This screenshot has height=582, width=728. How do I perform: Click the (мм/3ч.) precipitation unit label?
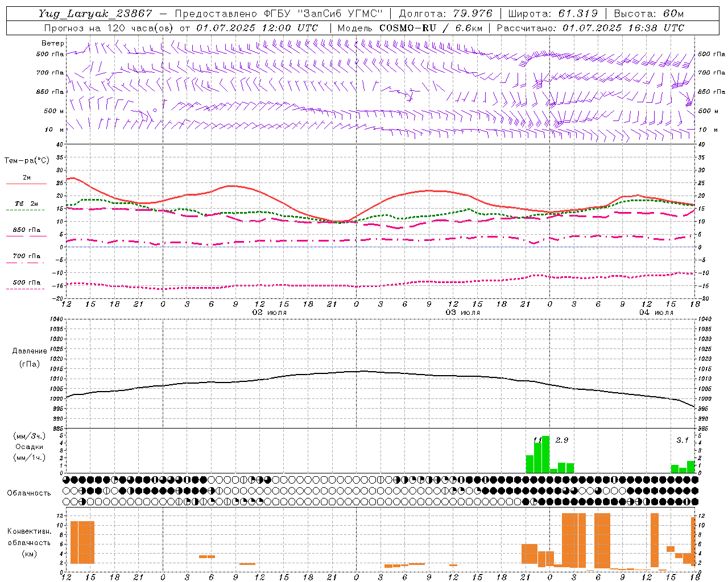click(29, 436)
